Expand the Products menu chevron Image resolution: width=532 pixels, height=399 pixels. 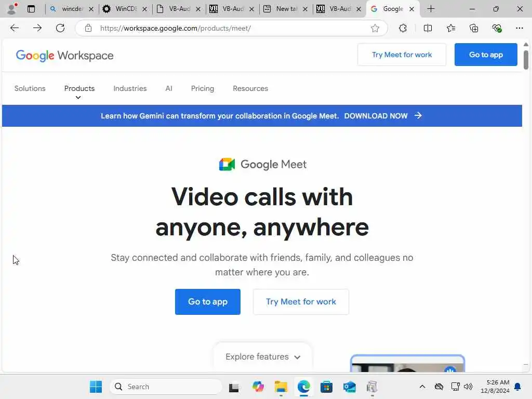tap(78, 98)
